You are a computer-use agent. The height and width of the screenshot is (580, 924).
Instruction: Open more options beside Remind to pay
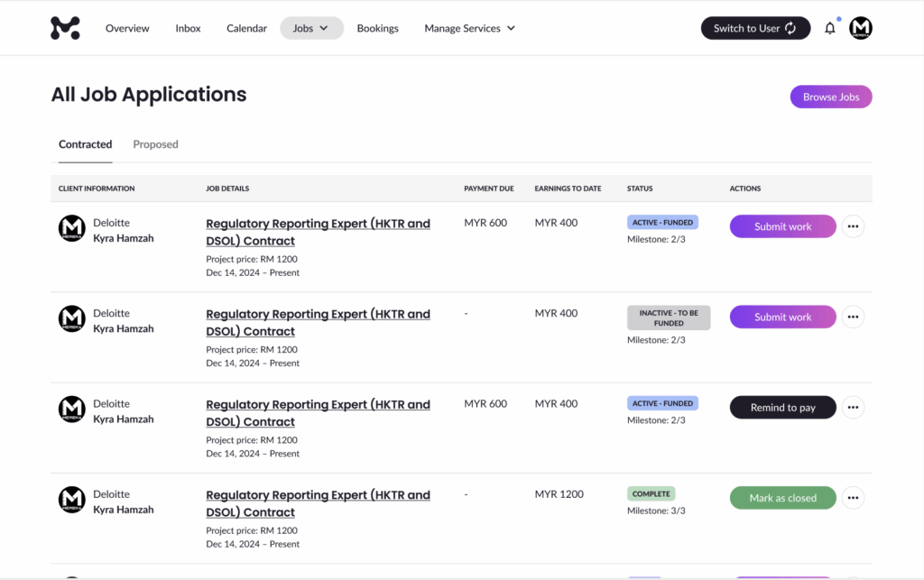coord(853,408)
